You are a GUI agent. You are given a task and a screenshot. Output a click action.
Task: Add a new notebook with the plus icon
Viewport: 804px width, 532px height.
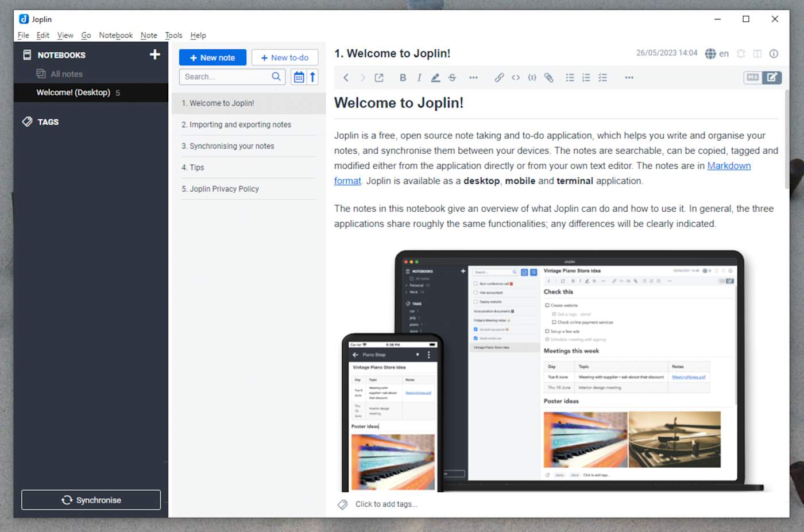154,55
